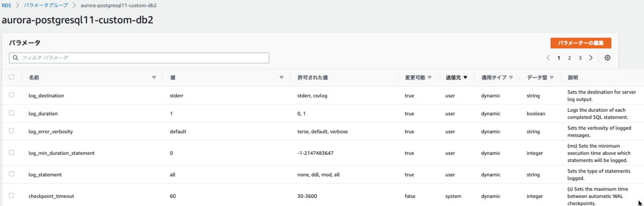Click the パラメーターの編集 button
Screen dimensions: 644x206
tap(581, 42)
